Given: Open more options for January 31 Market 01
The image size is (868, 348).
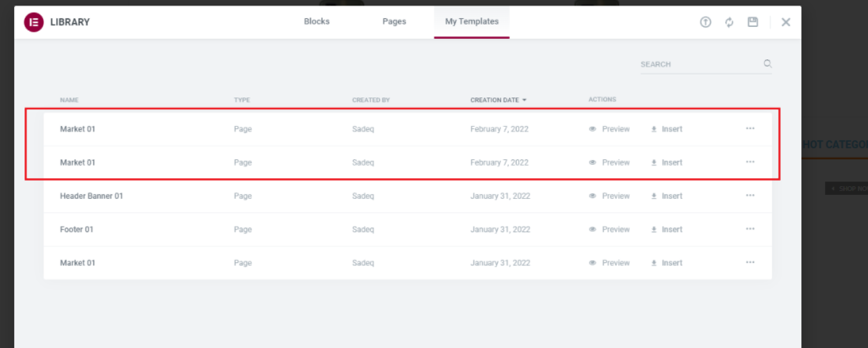Looking at the screenshot, I should [x=750, y=262].
